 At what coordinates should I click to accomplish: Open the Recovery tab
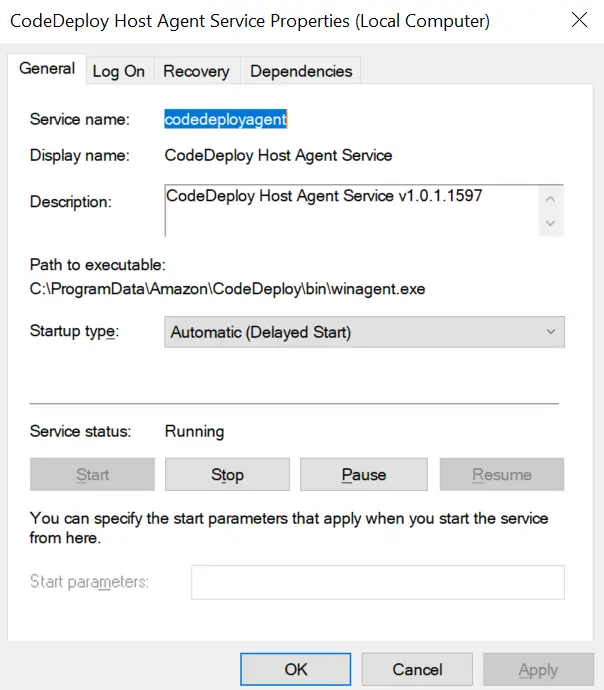(196, 71)
